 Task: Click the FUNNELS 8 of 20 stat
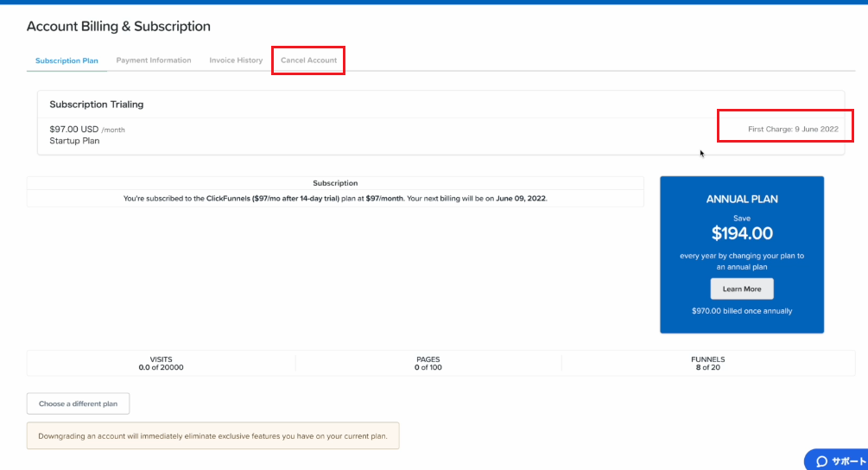pos(708,363)
